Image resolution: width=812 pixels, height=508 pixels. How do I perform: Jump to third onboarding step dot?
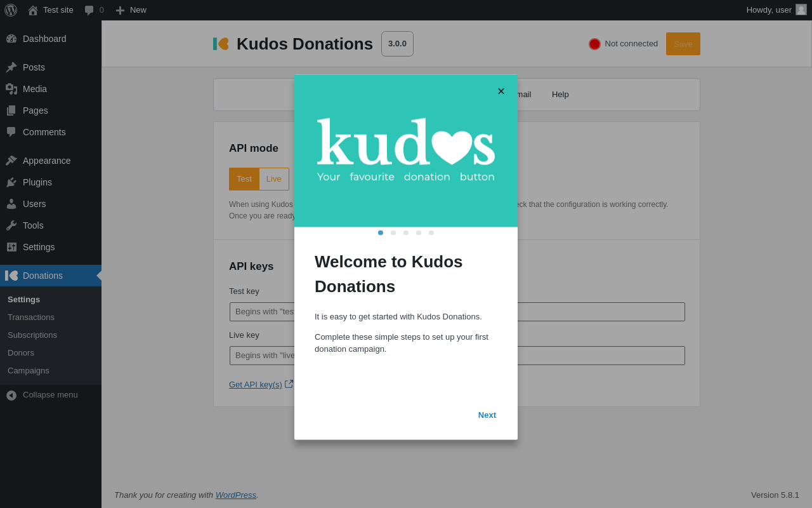click(x=406, y=232)
